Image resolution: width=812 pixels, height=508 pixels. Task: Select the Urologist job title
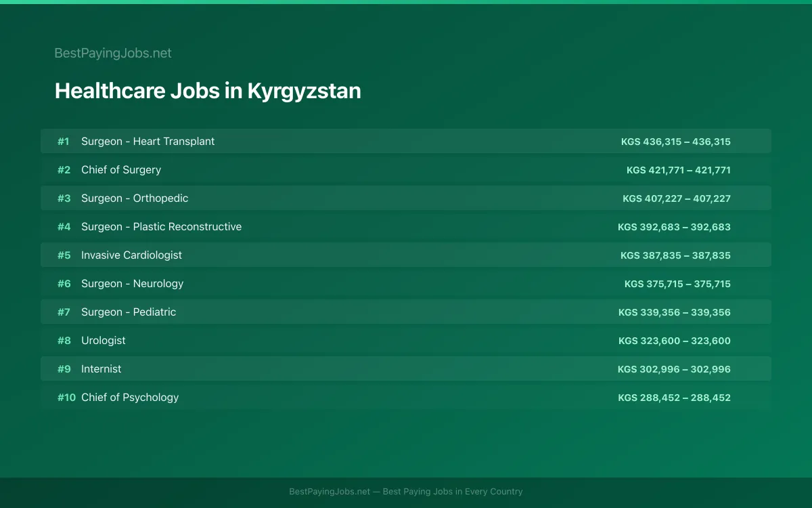(x=104, y=341)
